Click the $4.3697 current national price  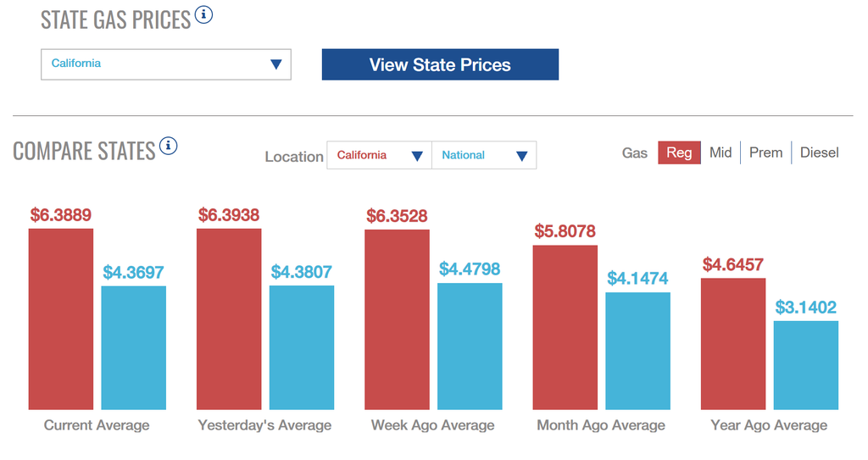coord(133,272)
